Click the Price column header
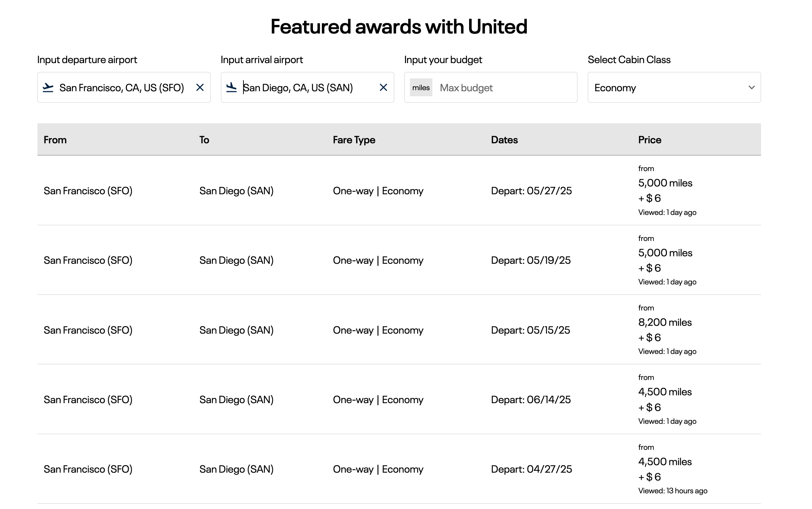Viewport: 812px width, 509px height. [649, 139]
